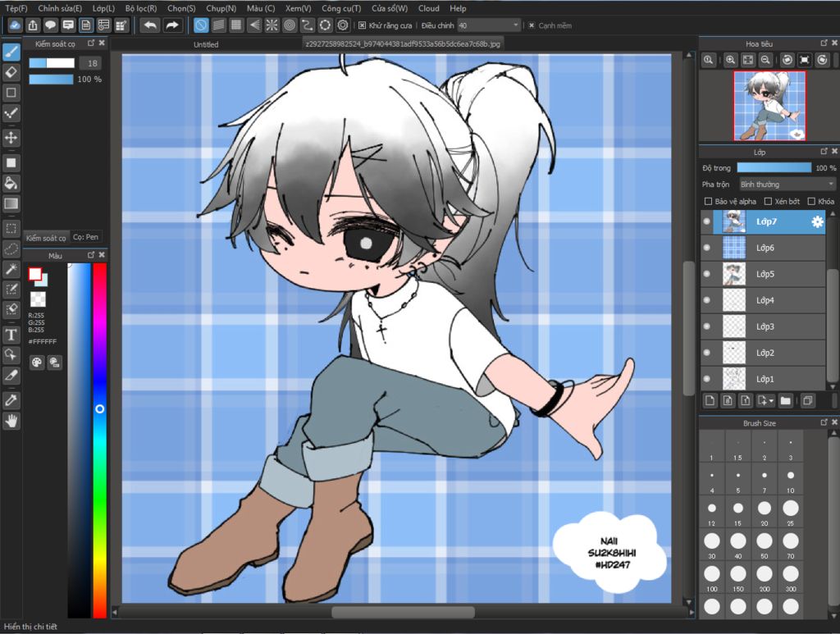The image size is (840, 634).
Task: Open the Lớp(L) menu
Action: tap(103, 8)
